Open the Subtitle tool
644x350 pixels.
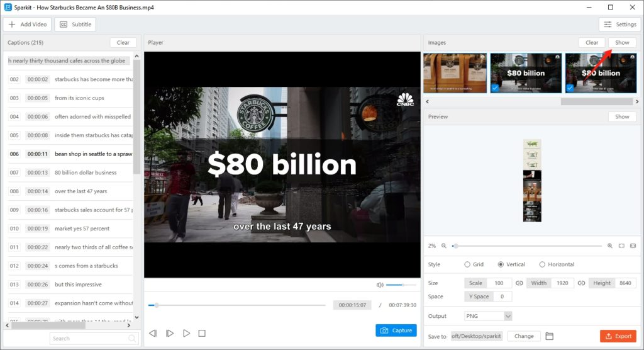tap(75, 25)
